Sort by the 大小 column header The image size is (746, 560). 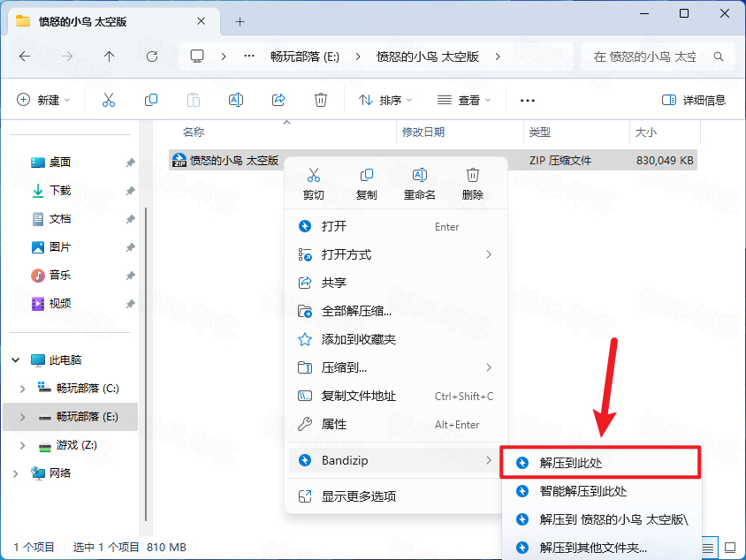[x=645, y=132]
